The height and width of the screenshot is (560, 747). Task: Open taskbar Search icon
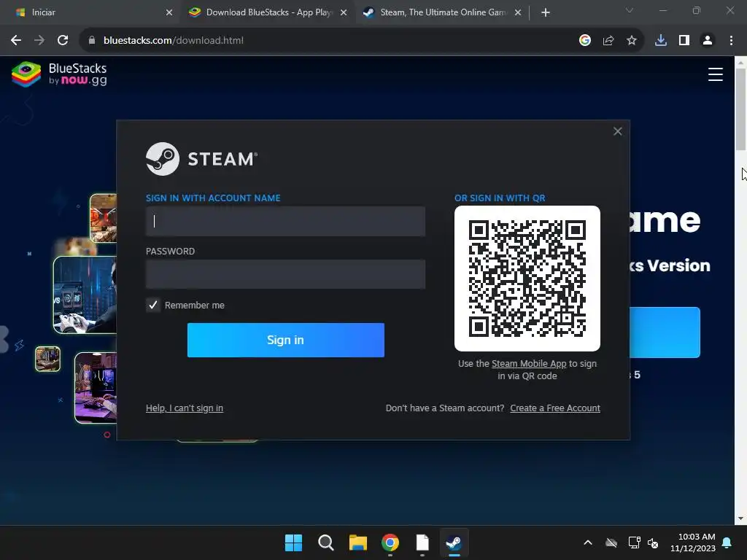pyautogui.click(x=326, y=542)
